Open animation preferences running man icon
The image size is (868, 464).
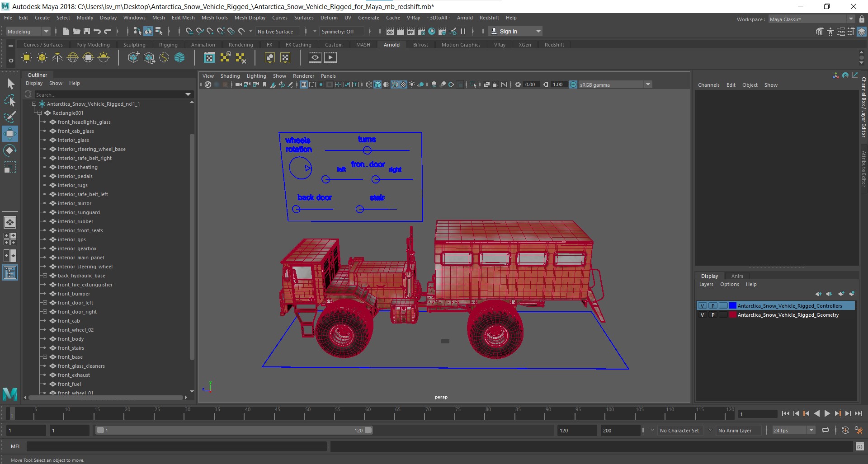click(x=859, y=430)
